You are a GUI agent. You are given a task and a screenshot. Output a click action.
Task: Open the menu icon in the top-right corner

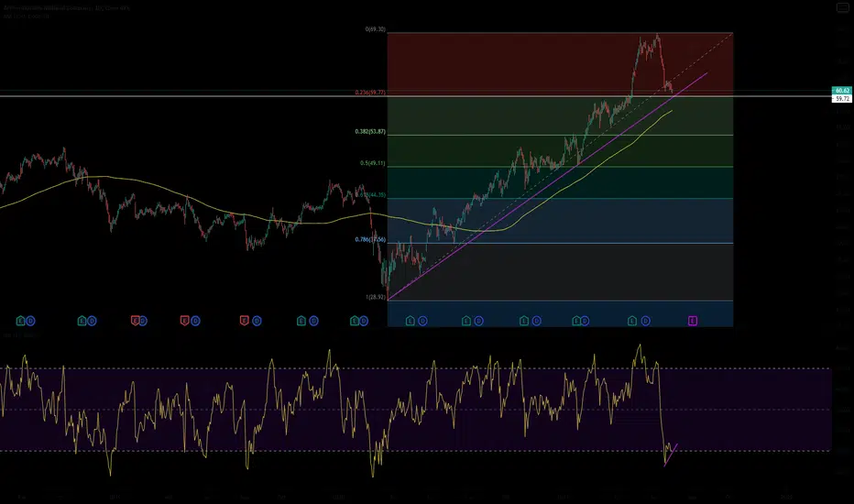pyautogui.click(x=843, y=7)
